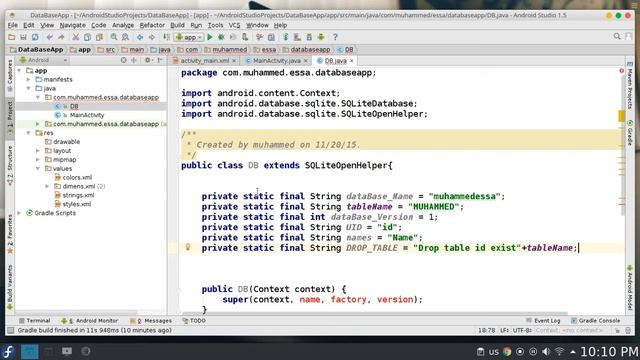
Task: Expand the layout folder
Action: pos(38,151)
